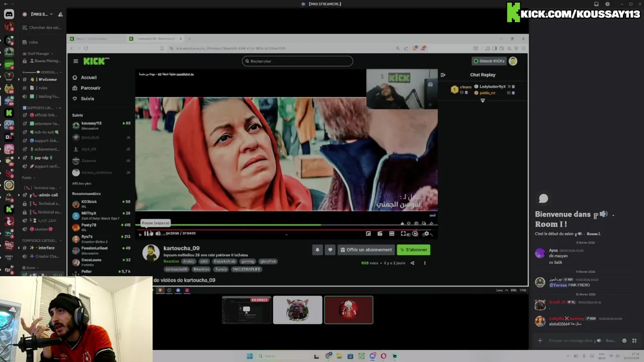
Task: Enter fullscreen on the video player
Action: [404, 233]
